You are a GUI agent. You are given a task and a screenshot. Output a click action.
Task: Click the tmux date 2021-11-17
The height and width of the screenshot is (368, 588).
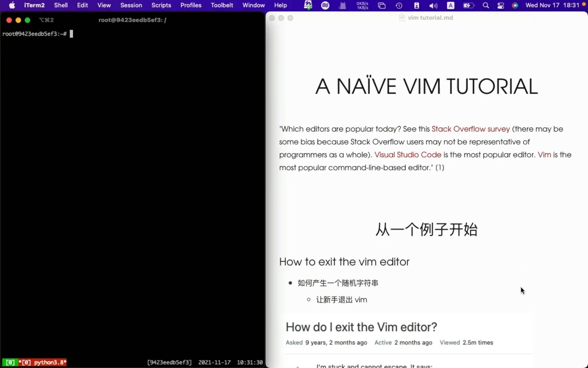click(x=214, y=362)
